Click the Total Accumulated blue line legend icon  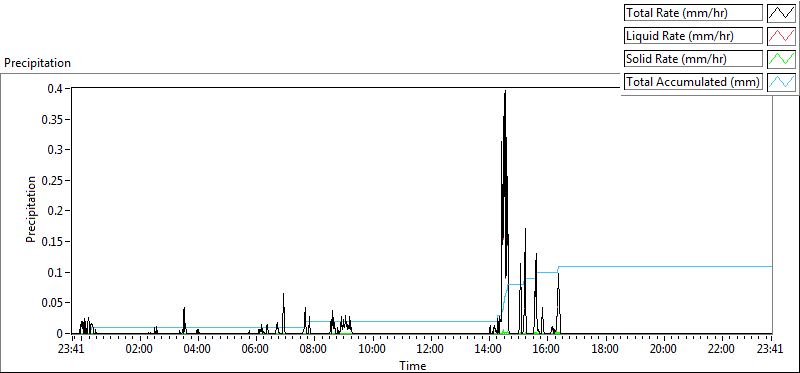(781, 82)
